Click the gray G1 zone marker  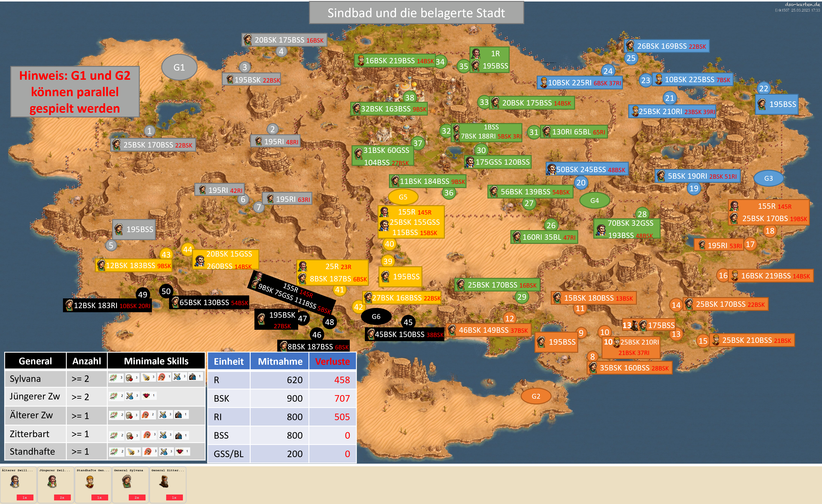(x=179, y=67)
